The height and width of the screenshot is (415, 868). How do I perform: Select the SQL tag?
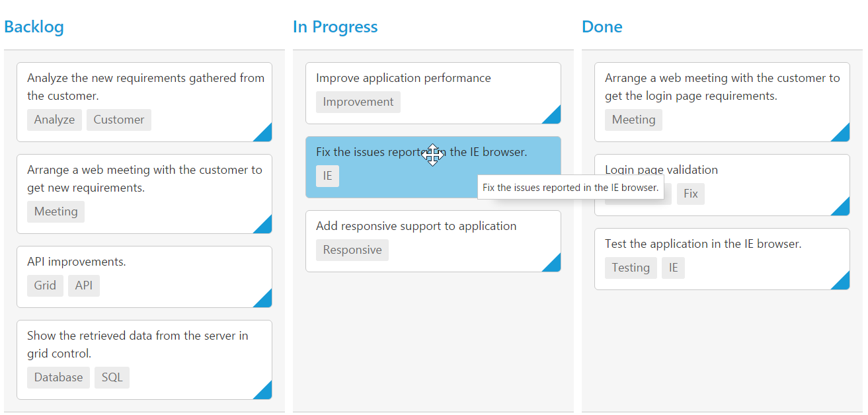pos(112,377)
